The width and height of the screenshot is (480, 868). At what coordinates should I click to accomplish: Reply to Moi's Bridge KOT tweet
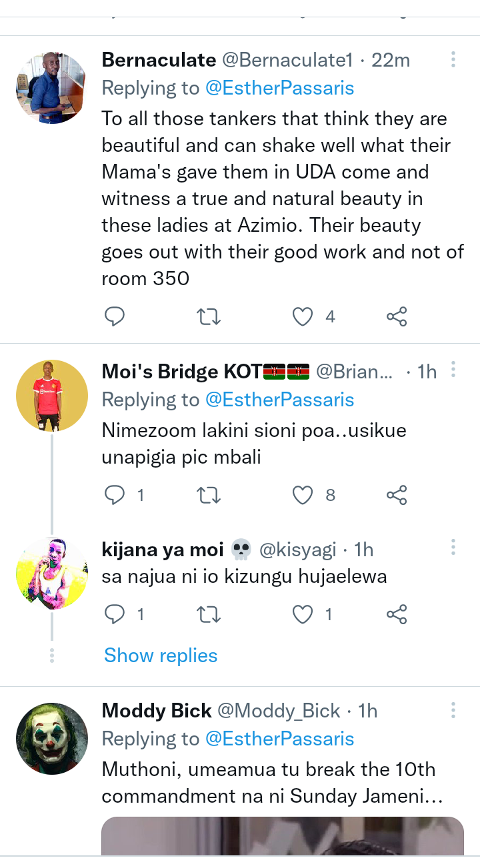tap(115, 495)
